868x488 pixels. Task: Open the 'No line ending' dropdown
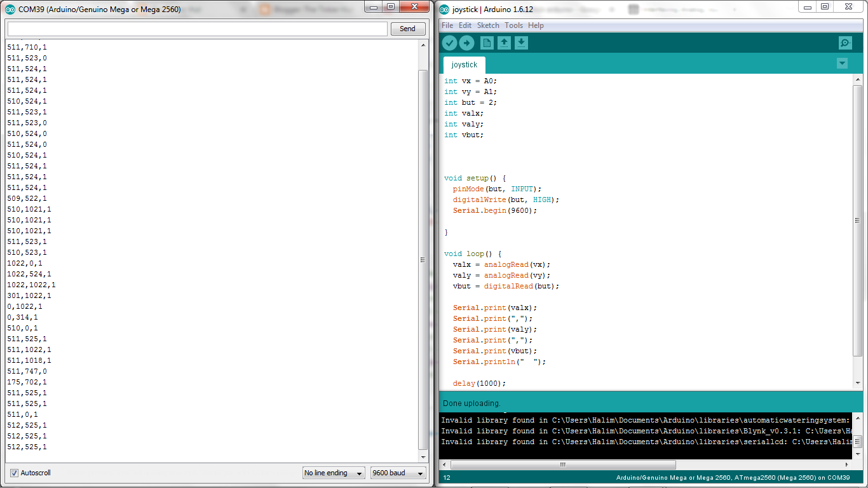click(x=334, y=473)
